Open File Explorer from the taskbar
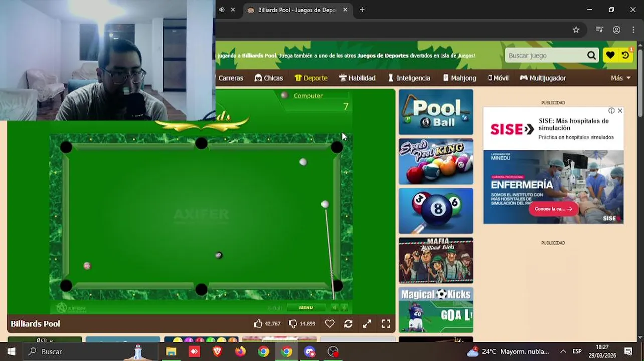 (171, 351)
